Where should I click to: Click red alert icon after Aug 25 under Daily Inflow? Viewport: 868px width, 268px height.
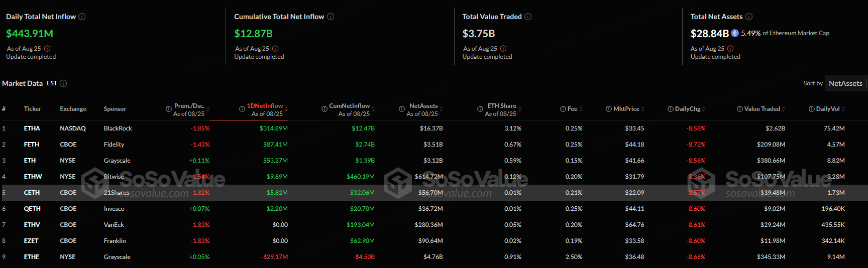(x=47, y=49)
